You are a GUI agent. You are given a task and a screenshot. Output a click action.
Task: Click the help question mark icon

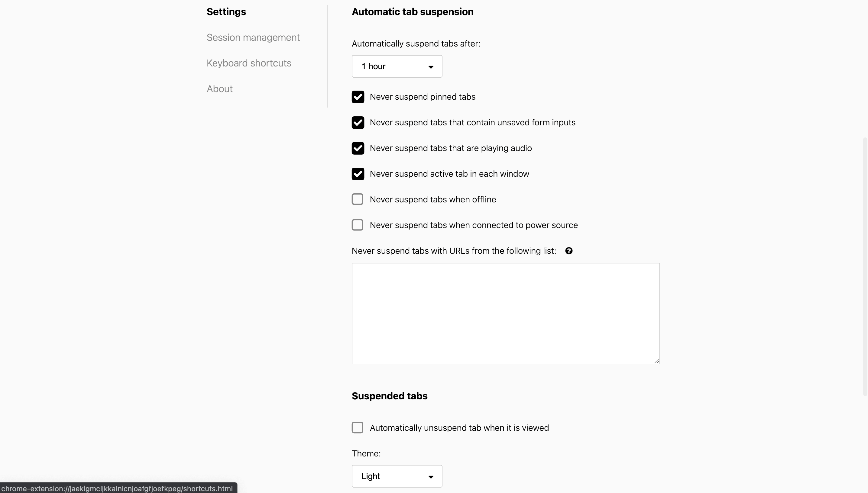(569, 251)
